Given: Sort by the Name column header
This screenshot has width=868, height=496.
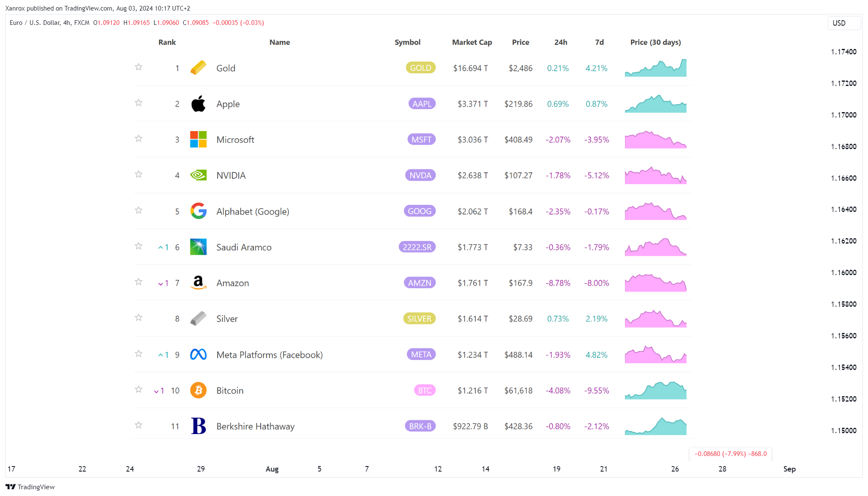Looking at the screenshot, I should pos(280,42).
